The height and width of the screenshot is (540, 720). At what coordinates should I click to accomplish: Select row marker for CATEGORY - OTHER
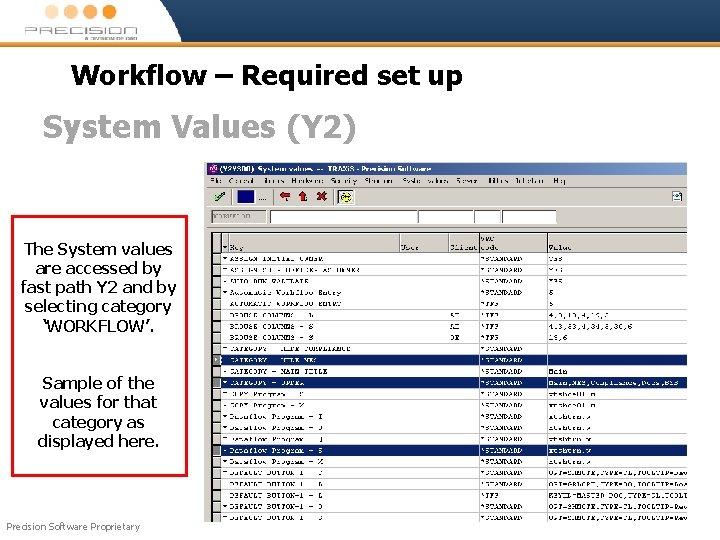[217, 382]
